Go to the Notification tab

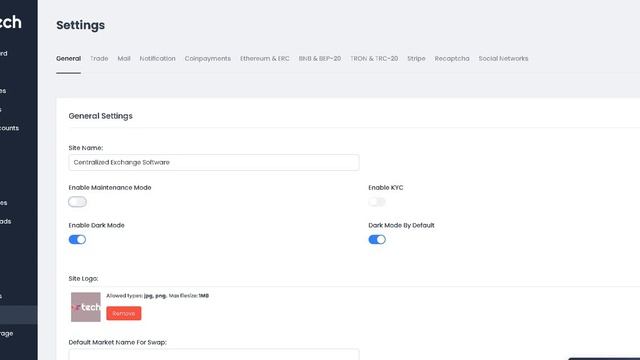click(x=158, y=59)
